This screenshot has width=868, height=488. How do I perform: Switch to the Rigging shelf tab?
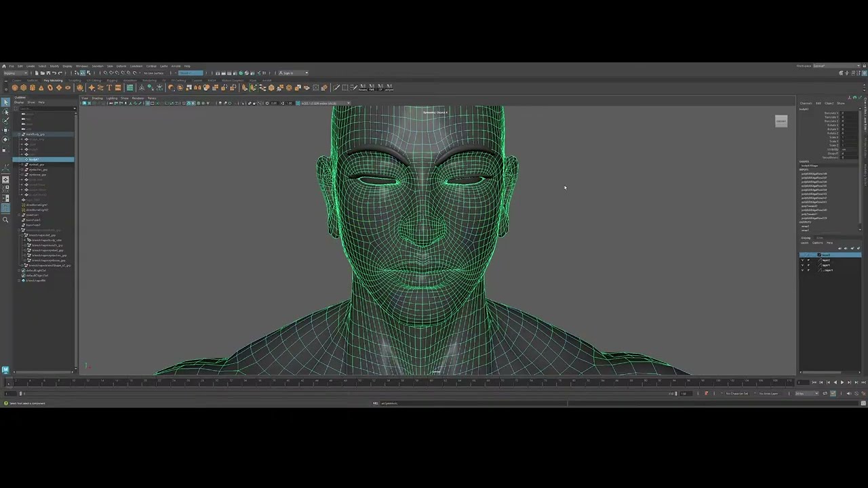point(112,81)
